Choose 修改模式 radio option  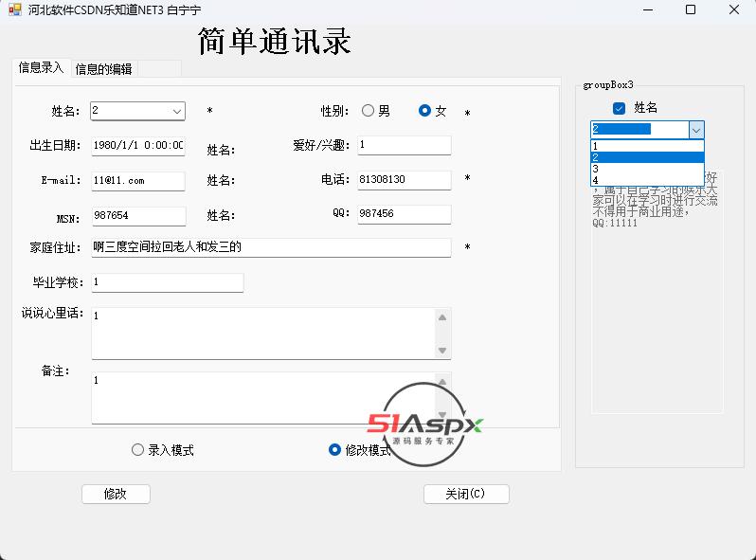[334, 450]
